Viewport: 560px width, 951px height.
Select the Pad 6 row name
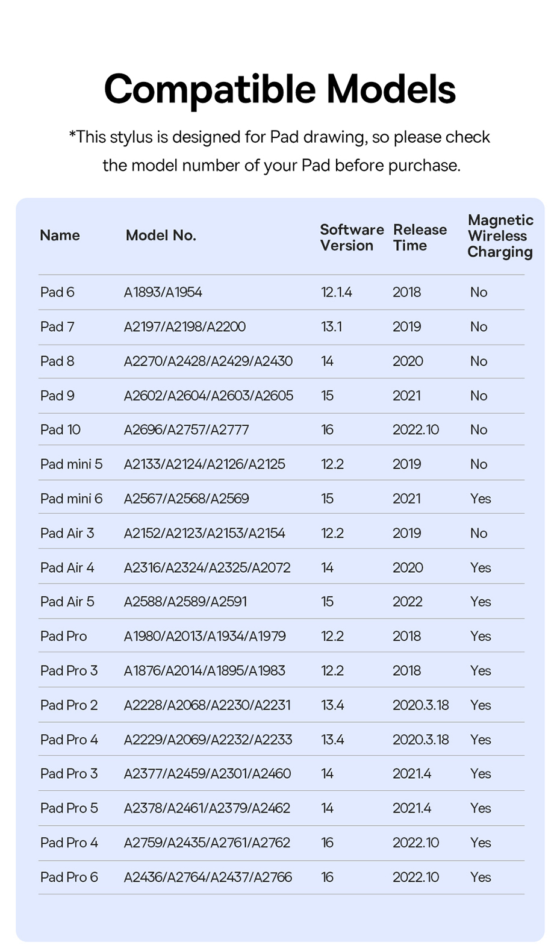(x=57, y=292)
